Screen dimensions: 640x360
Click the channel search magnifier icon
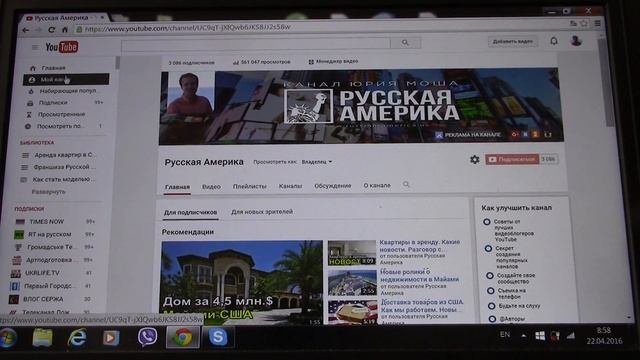[x=406, y=184]
